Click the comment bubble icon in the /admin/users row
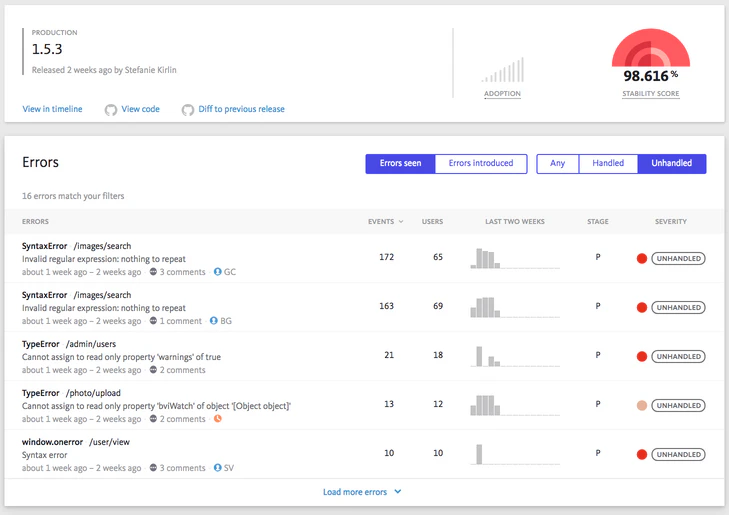Screen dimensions: 729x515 [153, 370]
